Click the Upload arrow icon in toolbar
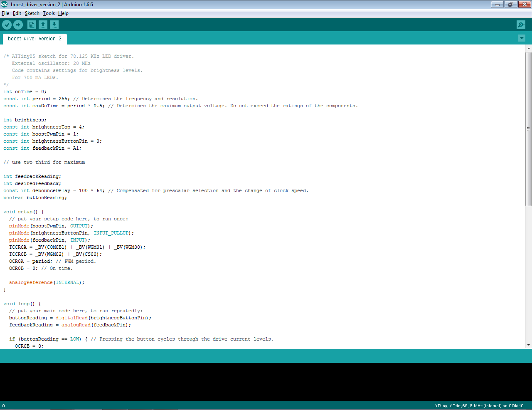This screenshot has height=410, width=532. click(x=18, y=25)
